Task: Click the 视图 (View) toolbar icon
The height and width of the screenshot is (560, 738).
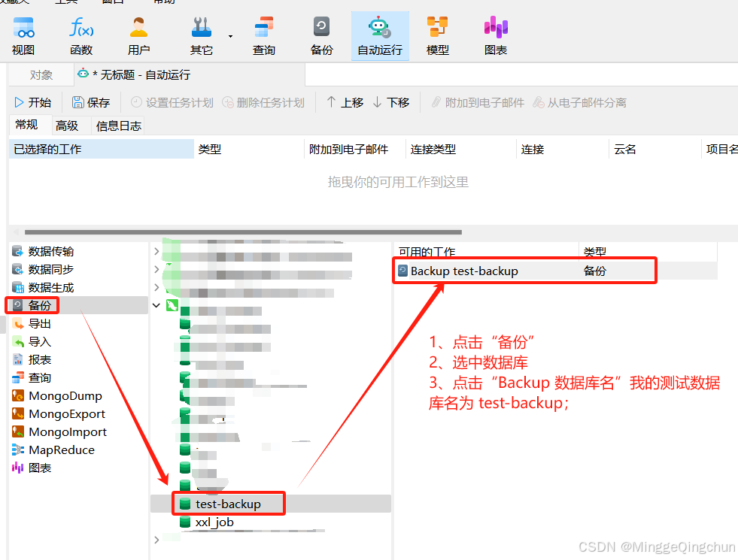Action: [23, 36]
